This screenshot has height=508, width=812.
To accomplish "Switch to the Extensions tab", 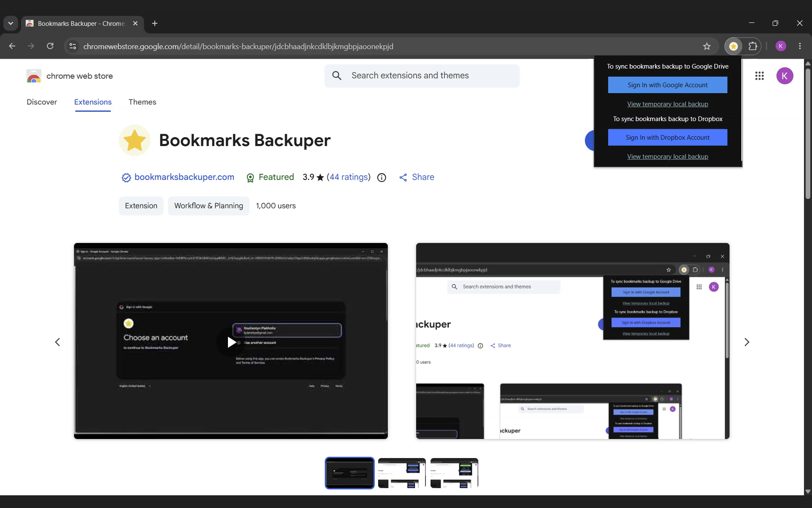I will tap(93, 102).
